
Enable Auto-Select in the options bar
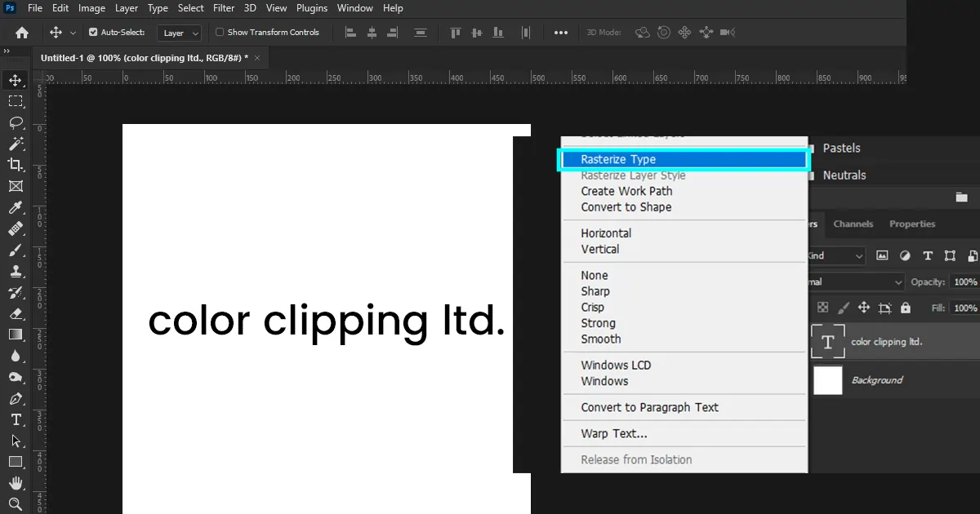93,33
